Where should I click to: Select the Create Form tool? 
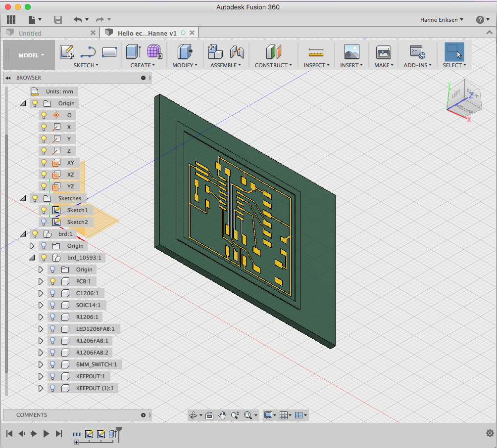pyautogui.click(x=154, y=51)
